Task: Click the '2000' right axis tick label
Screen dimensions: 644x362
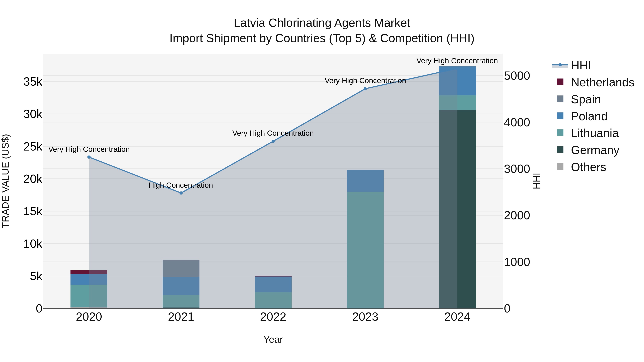Action: pos(517,215)
